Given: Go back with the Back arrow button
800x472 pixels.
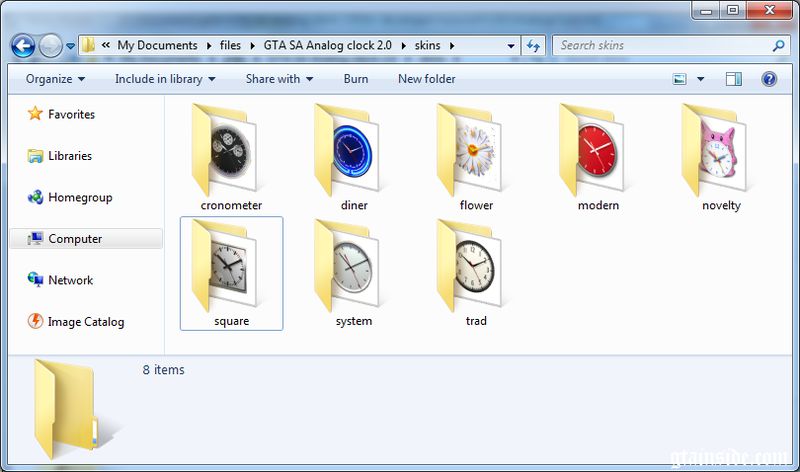Looking at the screenshot, I should coord(23,46).
